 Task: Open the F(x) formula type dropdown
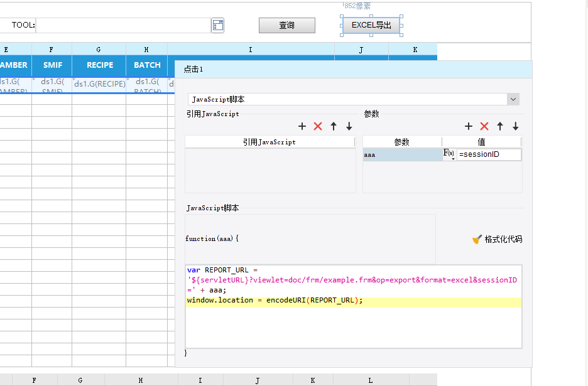click(449, 154)
